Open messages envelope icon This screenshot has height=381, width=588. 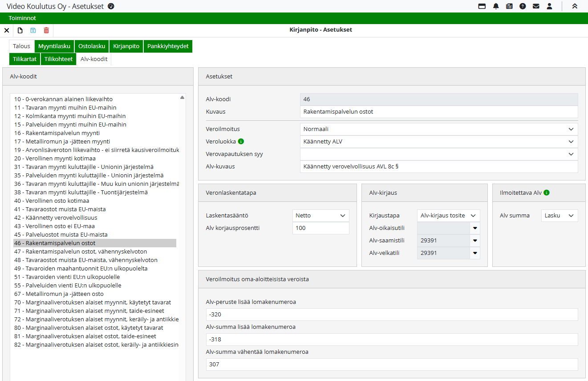tap(536, 6)
